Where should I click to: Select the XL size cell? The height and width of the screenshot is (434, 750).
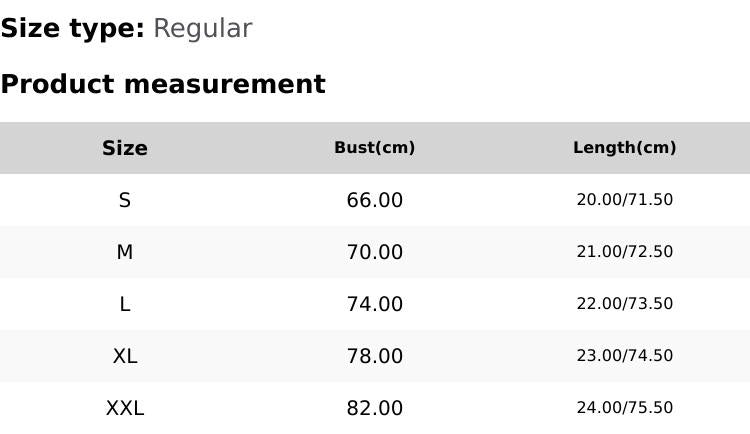(x=125, y=356)
